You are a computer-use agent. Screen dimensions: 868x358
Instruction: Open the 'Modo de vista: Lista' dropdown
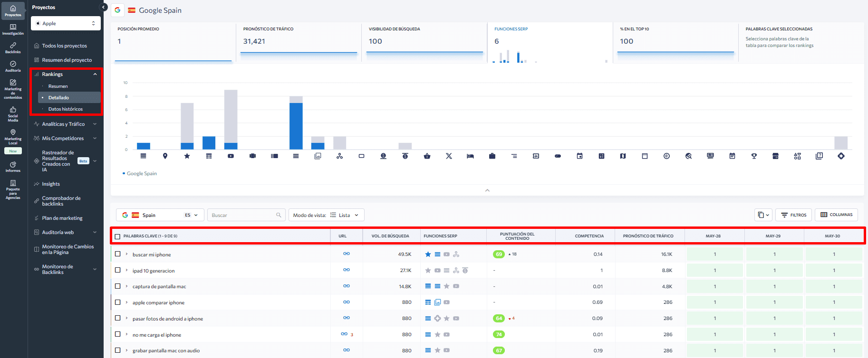[327, 215]
